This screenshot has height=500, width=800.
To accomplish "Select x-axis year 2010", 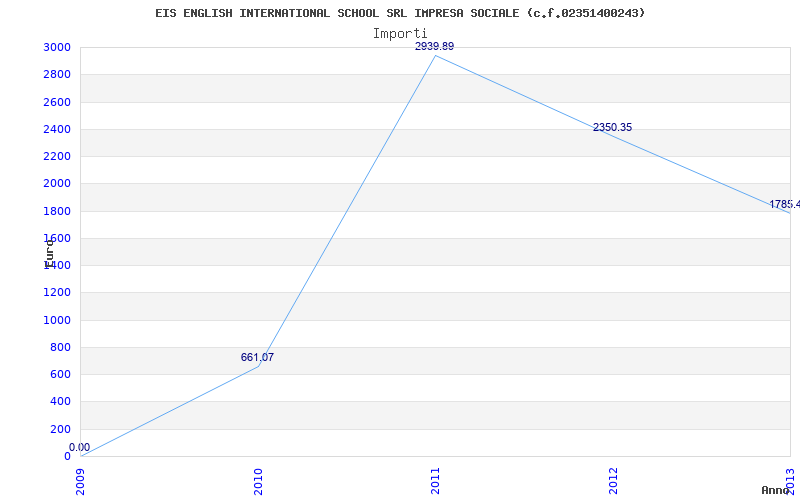I will (258, 481).
